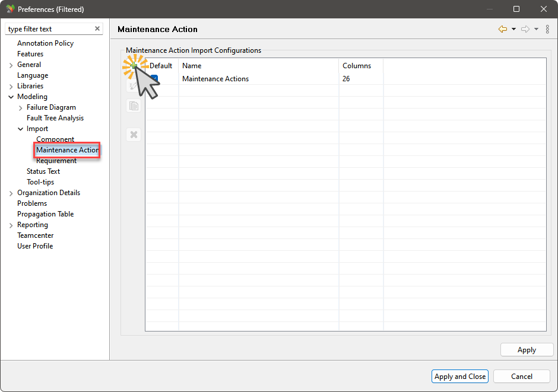
Task: Click the Add configuration plus icon
Action: 134,65
